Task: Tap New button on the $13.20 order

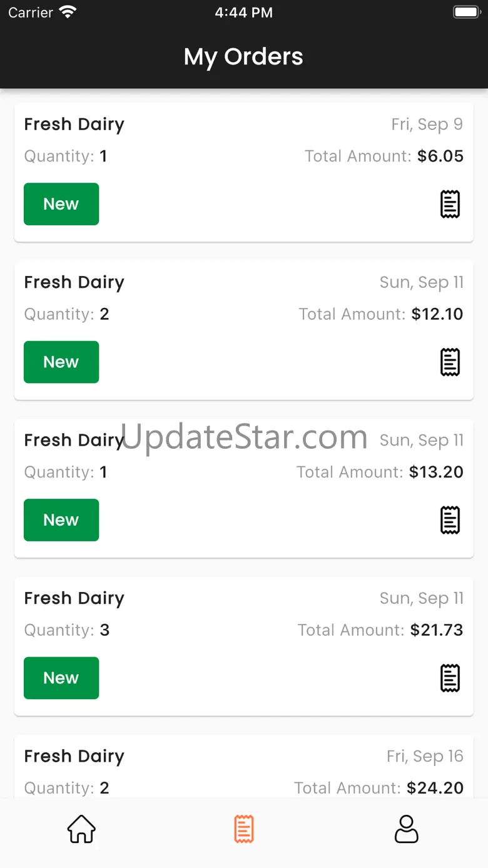Action: [61, 520]
